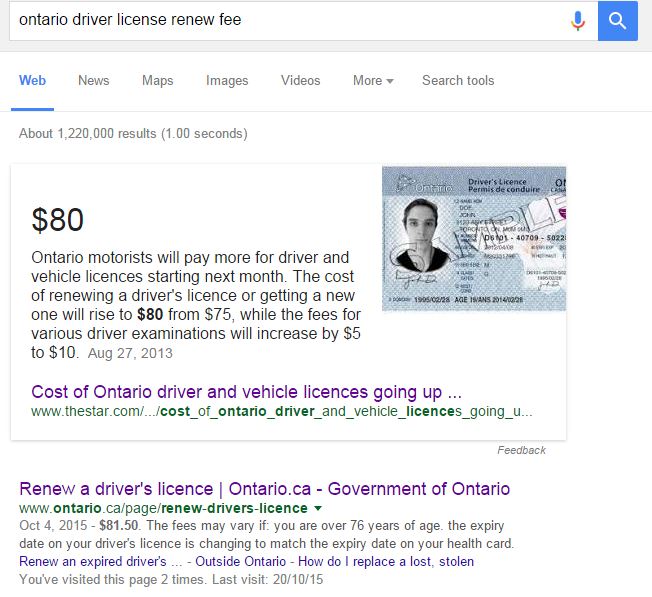This screenshot has height=597, width=652.
Task: Send Feedback on the featured snippet
Action: (521, 450)
